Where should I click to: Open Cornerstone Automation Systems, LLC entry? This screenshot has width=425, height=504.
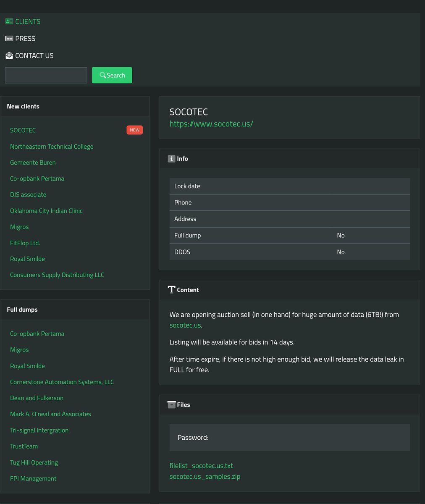[62, 382]
